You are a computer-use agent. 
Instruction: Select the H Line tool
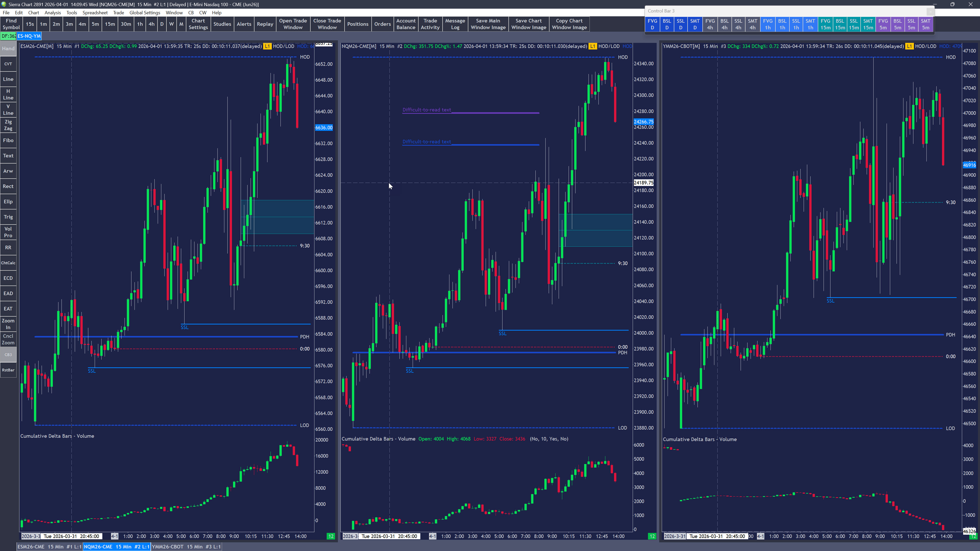8,94
